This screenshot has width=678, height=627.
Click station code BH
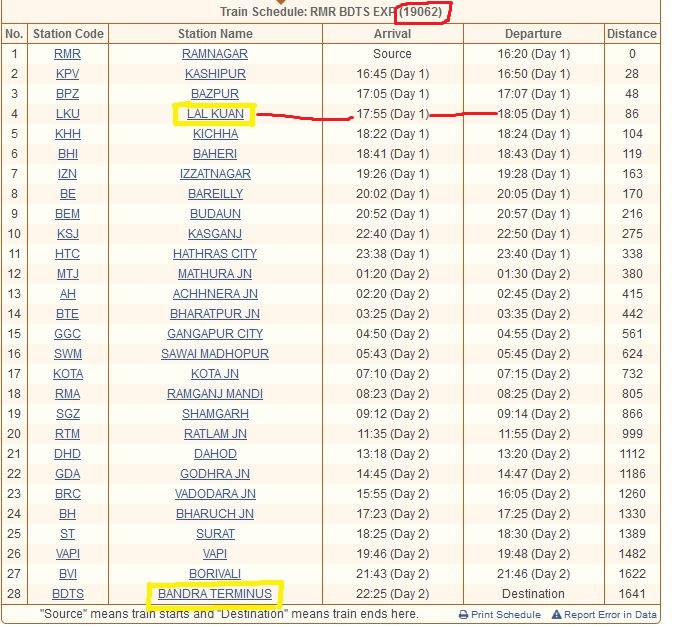tap(67, 513)
